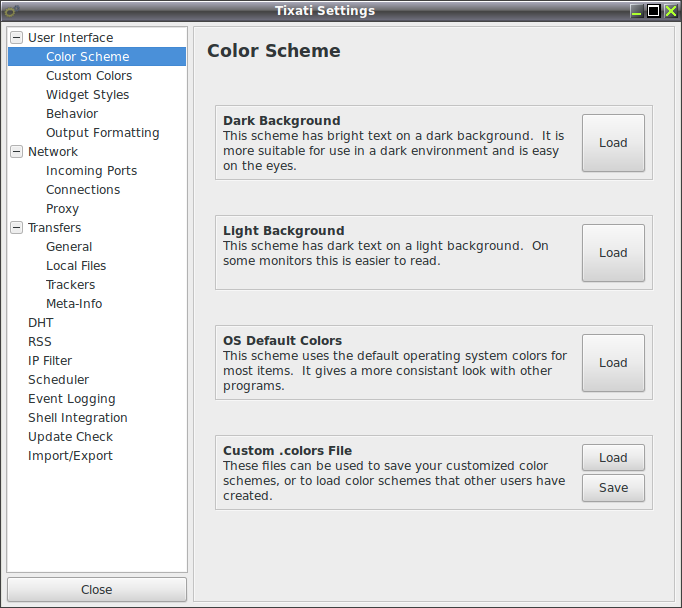This screenshot has height=608, width=682.
Task: Click the Tixati title bar icon
Action: (11, 10)
